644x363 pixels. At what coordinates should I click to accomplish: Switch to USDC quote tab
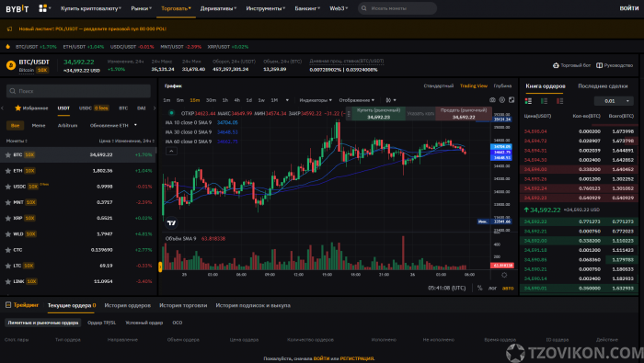tap(85, 108)
